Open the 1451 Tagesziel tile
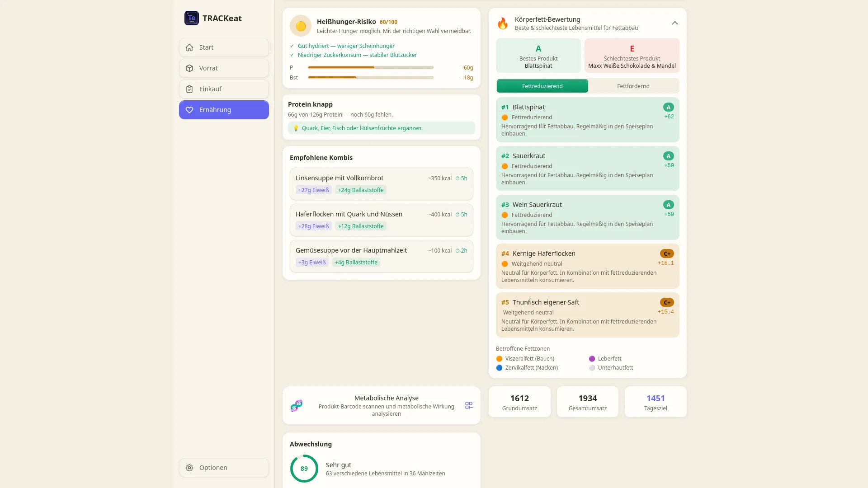Viewport: 868px width, 488px height. [656, 402]
